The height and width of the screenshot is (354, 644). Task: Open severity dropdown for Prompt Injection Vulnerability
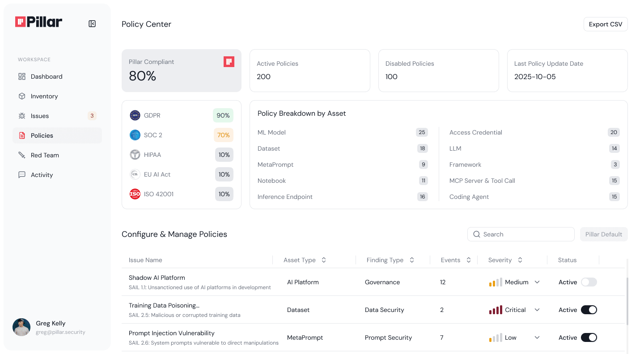point(537,337)
